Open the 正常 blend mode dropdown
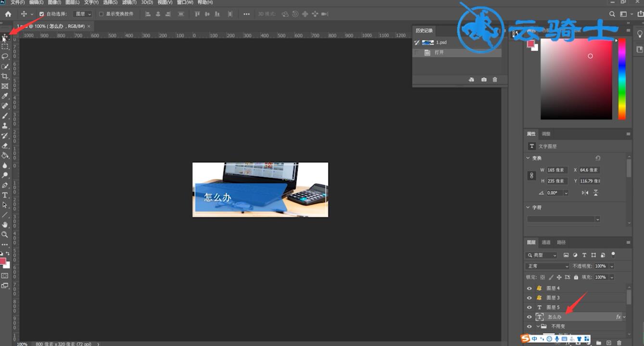 548,266
